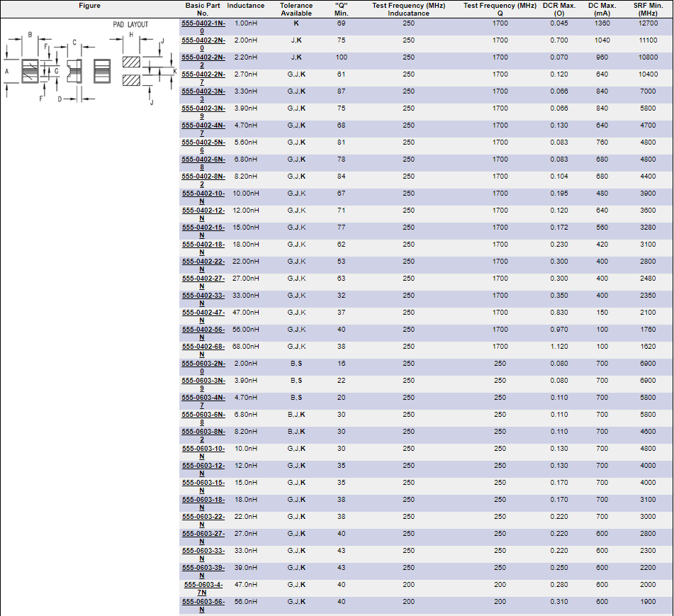Open the 555-0603-56-N part link
Image resolution: width=674 pixels, height=616 pixels.
tap(203, 602)
